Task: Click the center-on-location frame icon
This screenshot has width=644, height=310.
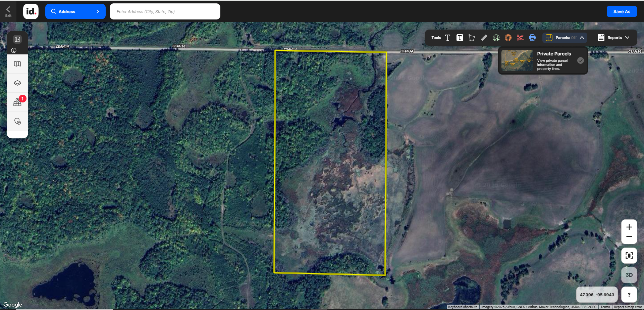Action: click(x=629, y=256)
